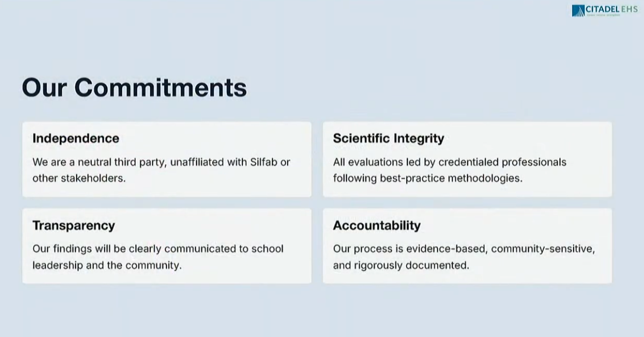644x337 pixels.
Task: Click the "evidence-based, community-sensitive" text line
Action: 464,249
